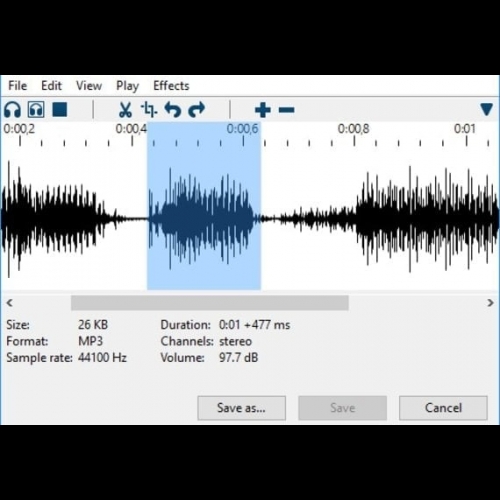Screen dimensions: 500x500
Task: Click the headphones play icon
Action: [12, 110]
